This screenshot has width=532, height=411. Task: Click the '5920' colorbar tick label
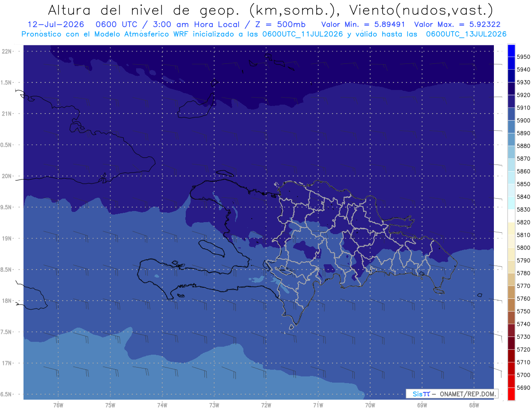click(523, 95)
